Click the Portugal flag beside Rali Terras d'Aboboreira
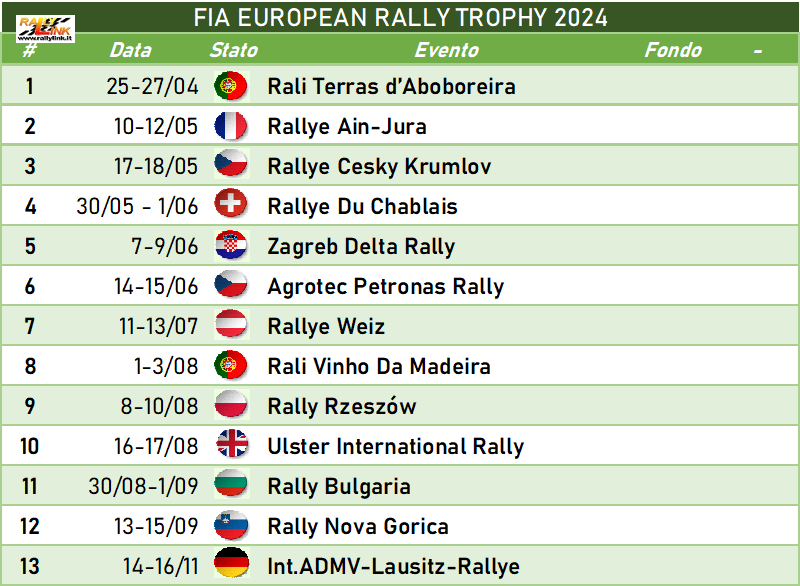Image resolution: width=800 pixels, height=586 pixels. pos(231,86)
